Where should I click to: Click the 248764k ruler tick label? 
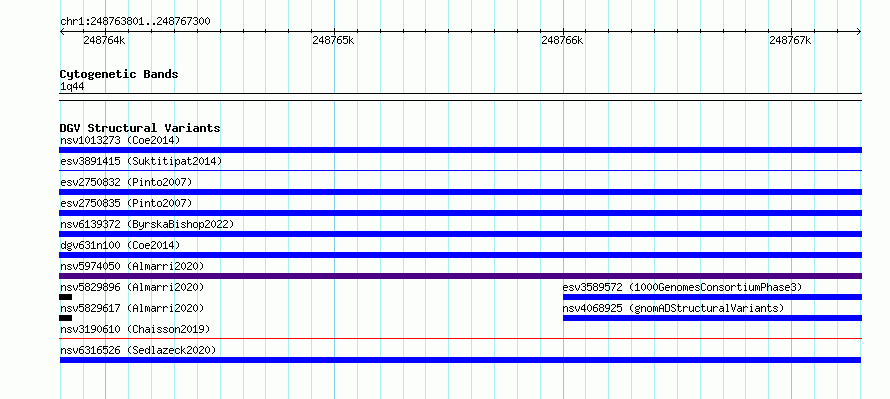[104, 40]
